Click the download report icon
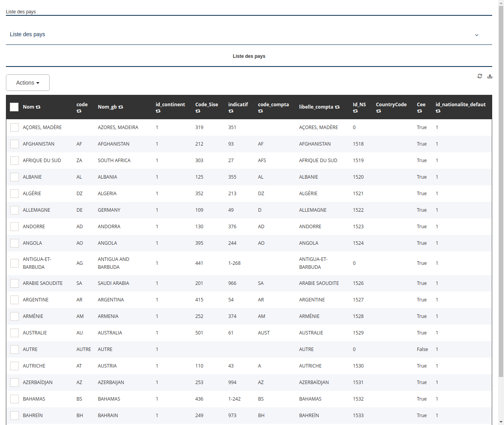The width and height of the screenshot is (504, 425). [490, 76]
